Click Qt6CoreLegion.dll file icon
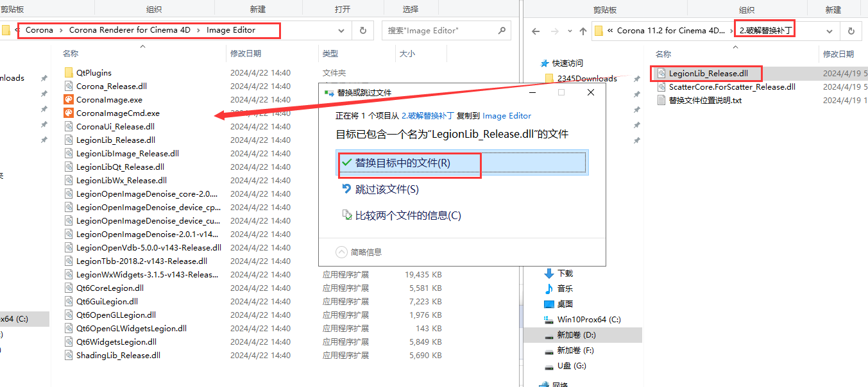 point(69,288)
